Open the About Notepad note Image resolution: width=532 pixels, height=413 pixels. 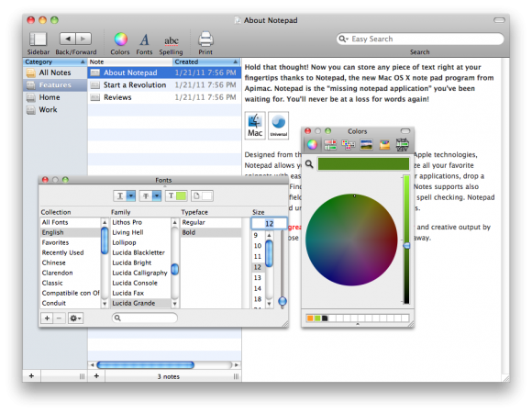[x=164, y=73]
